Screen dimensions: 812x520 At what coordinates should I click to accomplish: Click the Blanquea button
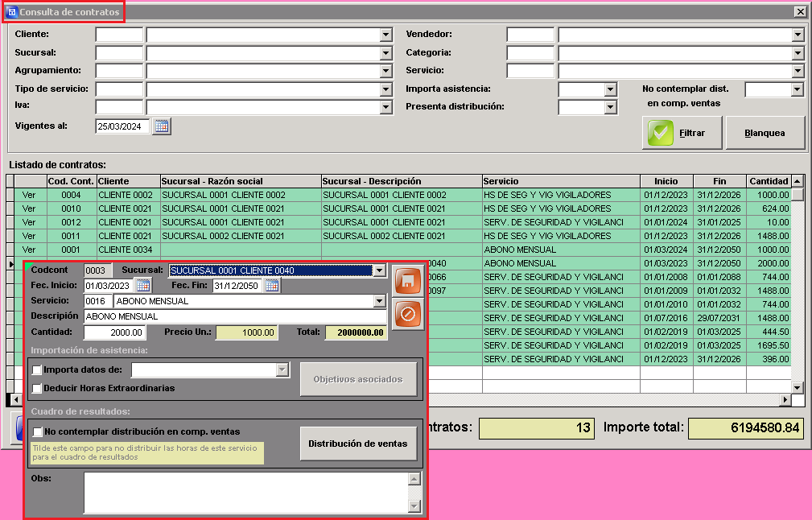coord(765,133)
